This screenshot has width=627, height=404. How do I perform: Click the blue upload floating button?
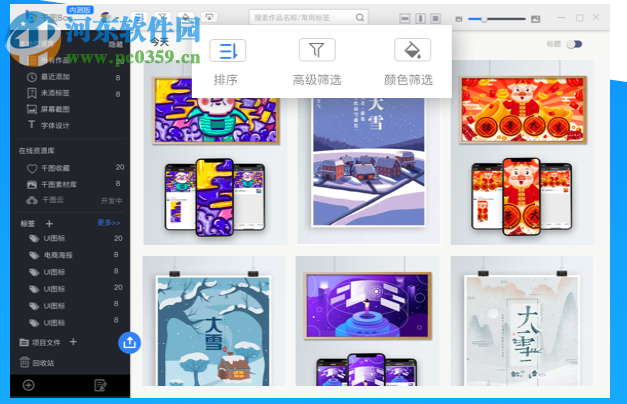click(x=129, y=343)
